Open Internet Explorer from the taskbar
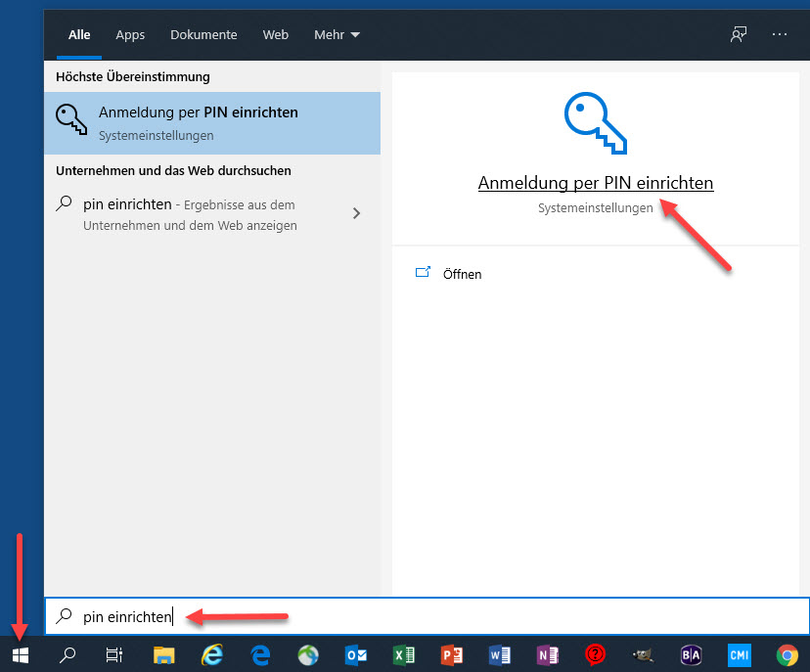Screen dimensions: 810x672 [212, 655]
